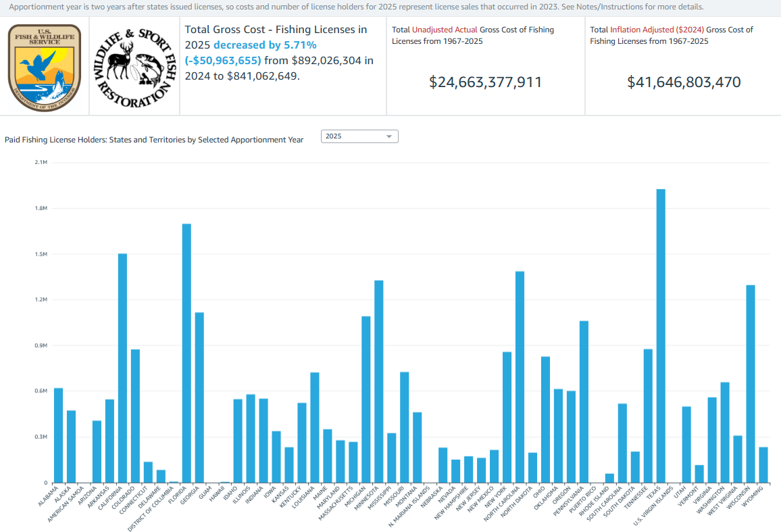Click the $24,663,377,911 unadjusted total value

(x=485, y=82)
